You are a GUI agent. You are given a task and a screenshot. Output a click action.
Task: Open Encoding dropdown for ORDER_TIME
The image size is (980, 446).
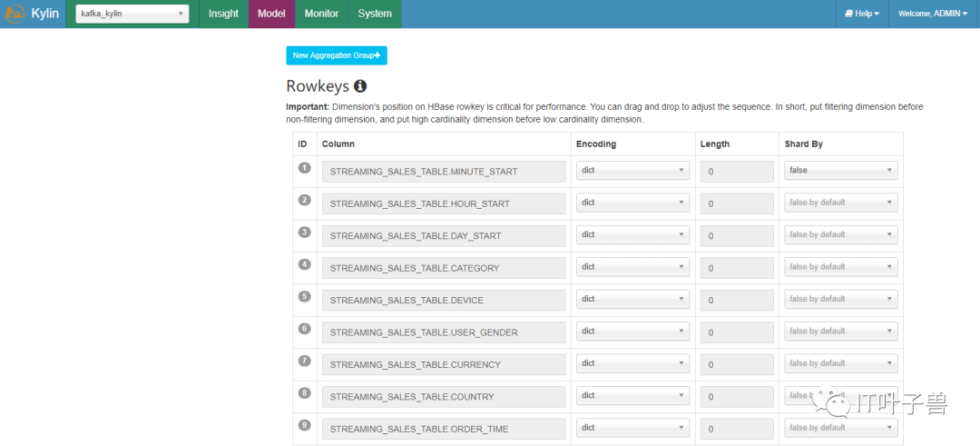click(x=632, y=428)
